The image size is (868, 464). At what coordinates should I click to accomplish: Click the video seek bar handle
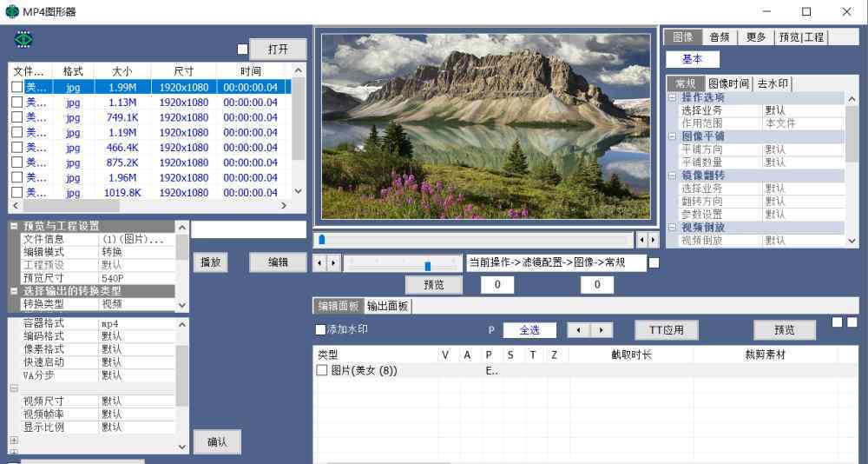click(x=322, y=240)
